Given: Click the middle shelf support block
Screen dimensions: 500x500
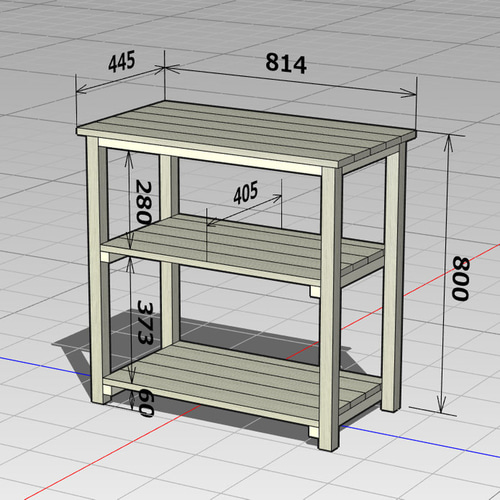Looking at the screenshot, I should [x=315, y=291].
